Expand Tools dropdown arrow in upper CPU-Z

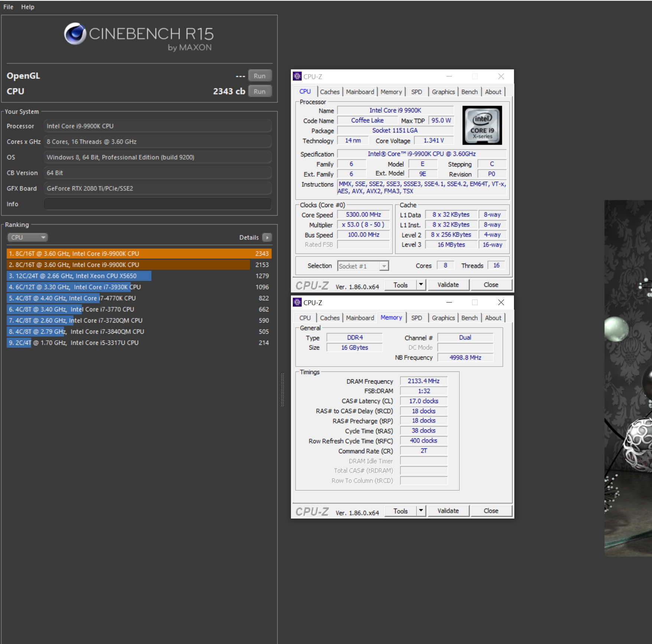[421, 285]
